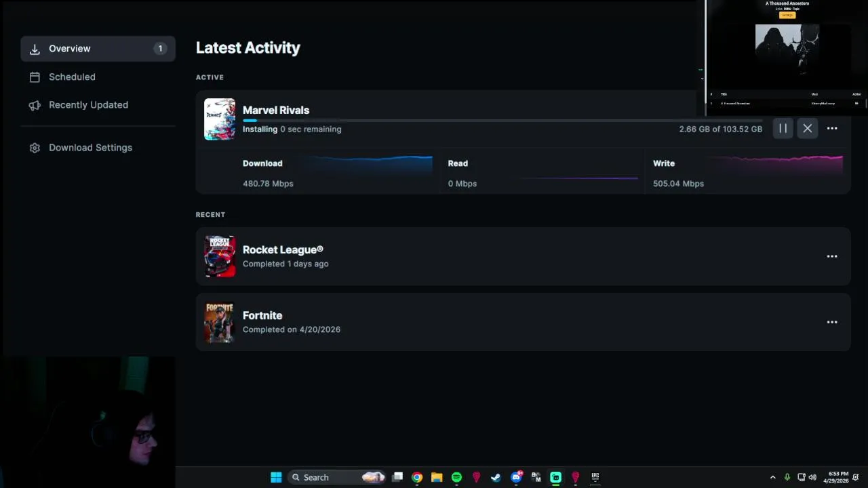868x488 pixels.
Task: Show hidden system tray icons
Action: tap(772, 477)
